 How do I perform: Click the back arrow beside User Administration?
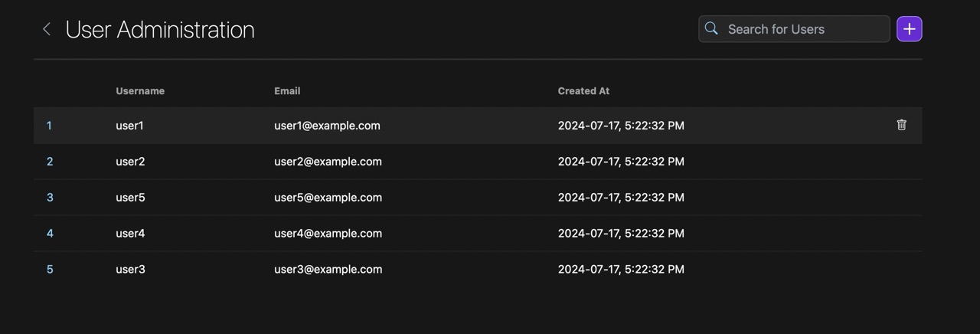pos(47,29)
